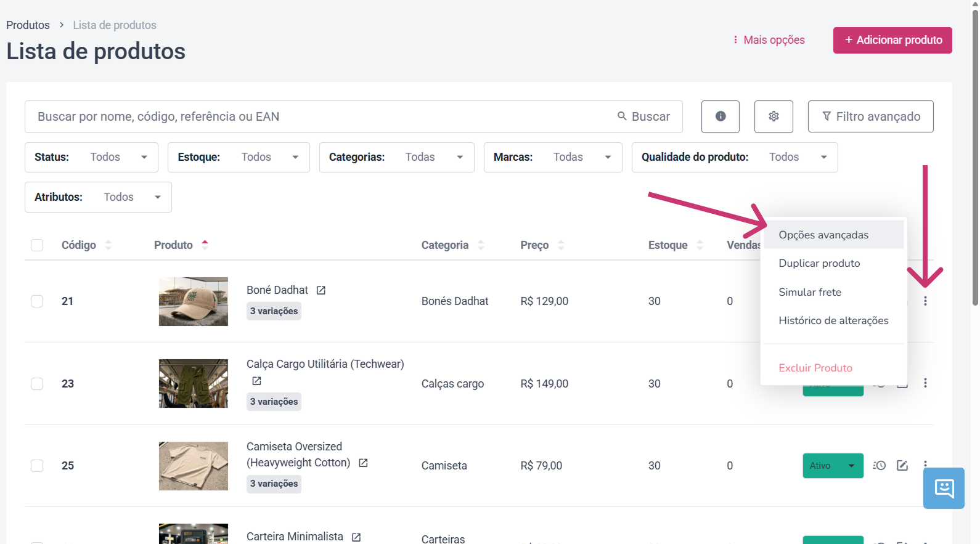The width and height of the screenshot is (980, 544).
Task: Select checkbox for product code 21
Action: pyautogui.click(x=37, y=301)
